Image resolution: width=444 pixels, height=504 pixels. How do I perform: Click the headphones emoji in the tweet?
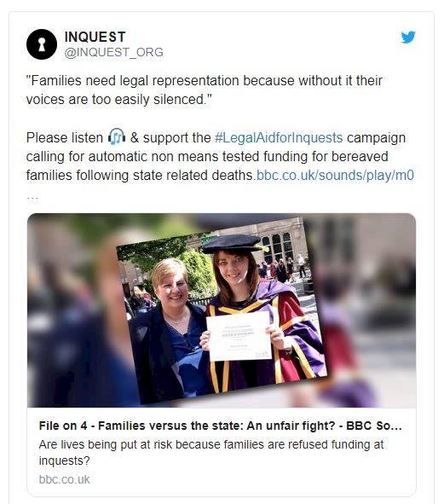tap(117, 136)
